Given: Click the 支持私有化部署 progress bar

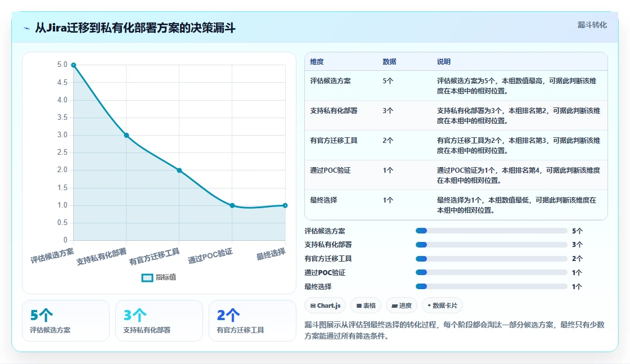Looking at the screenshot, I should (492, 245).
